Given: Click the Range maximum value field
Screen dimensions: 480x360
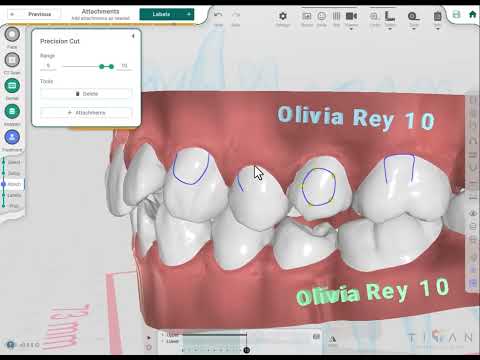Looking at the screenshot, I should (124, 66).
